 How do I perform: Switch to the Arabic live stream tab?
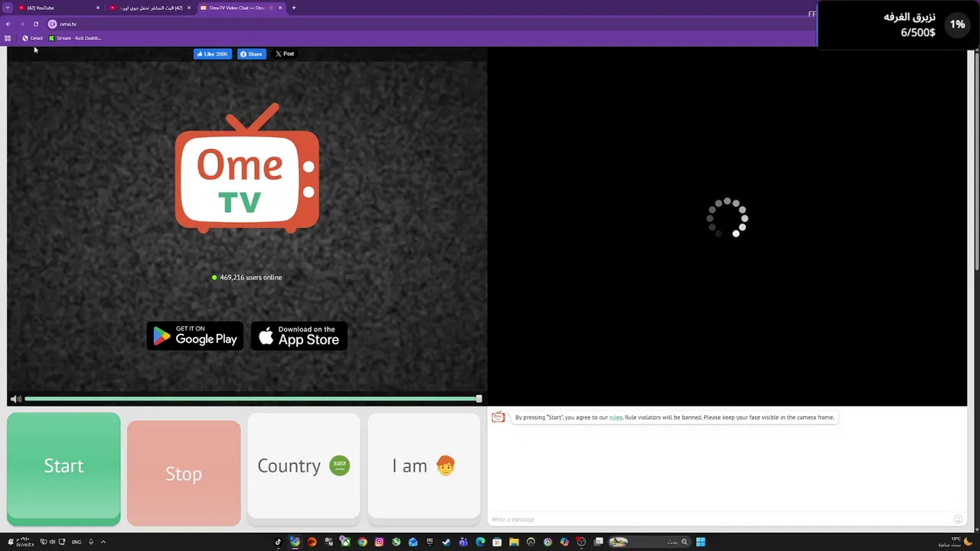[151, 8]
